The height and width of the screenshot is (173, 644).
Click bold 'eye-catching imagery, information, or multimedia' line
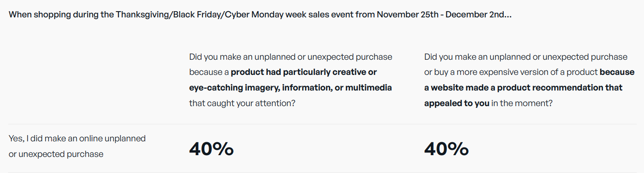290,87
